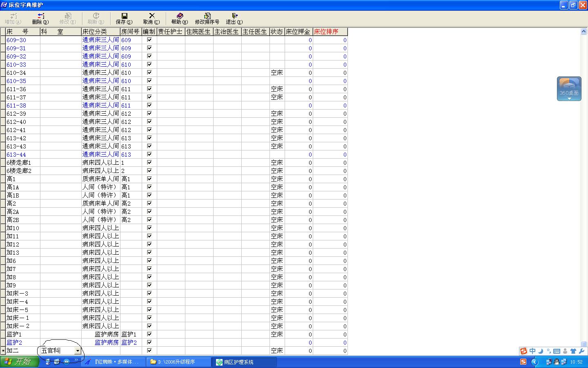Click the 房间号 column header
Viewport: 588px width, 368px height.
[131, 31]
